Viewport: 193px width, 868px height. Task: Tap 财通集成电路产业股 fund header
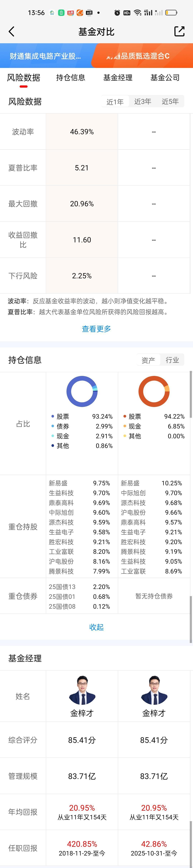[x=45, y=56]
